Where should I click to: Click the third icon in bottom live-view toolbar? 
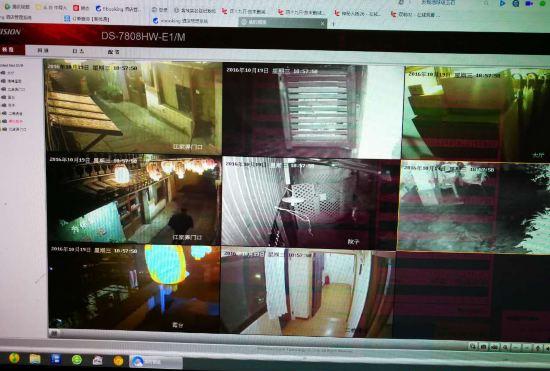tap(495, 347)
